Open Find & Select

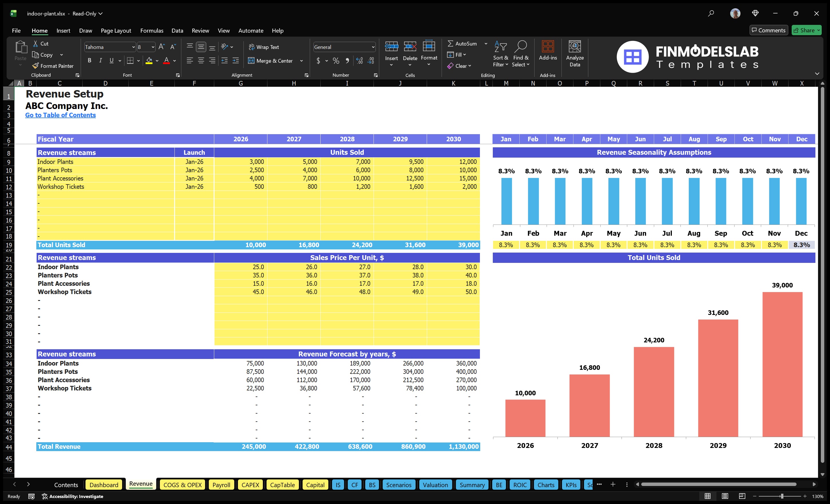point(521,54)
